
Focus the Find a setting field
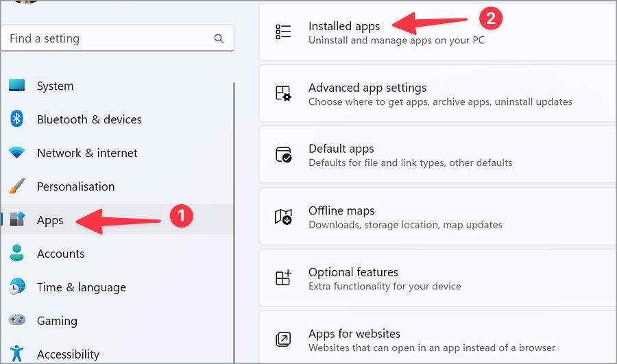coord(117,38)
